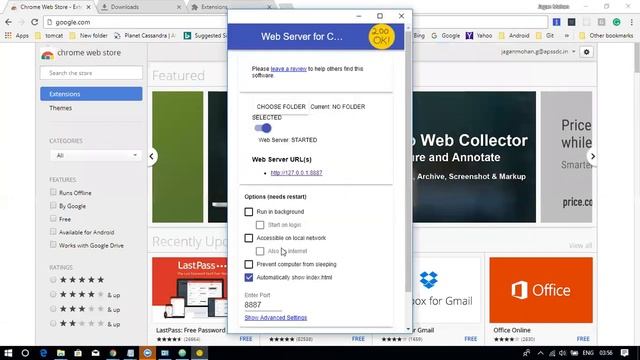Click the browser back arrow
640x360 pixels.
(9, 22)
